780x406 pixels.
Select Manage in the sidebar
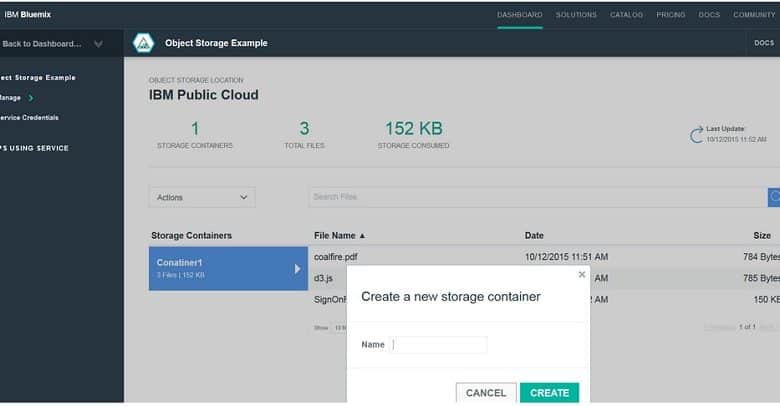(x=10, y=98)
